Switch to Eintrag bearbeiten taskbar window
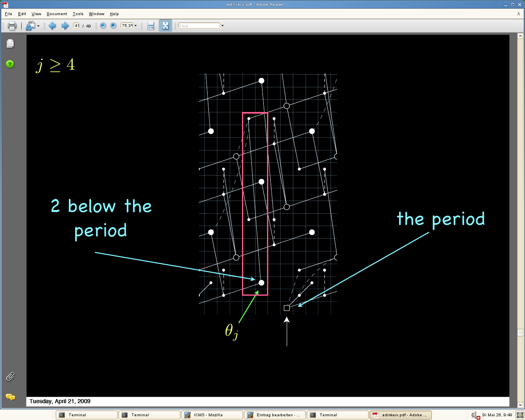The height and width of the screenshot is (420, 525). coord(275,415)
